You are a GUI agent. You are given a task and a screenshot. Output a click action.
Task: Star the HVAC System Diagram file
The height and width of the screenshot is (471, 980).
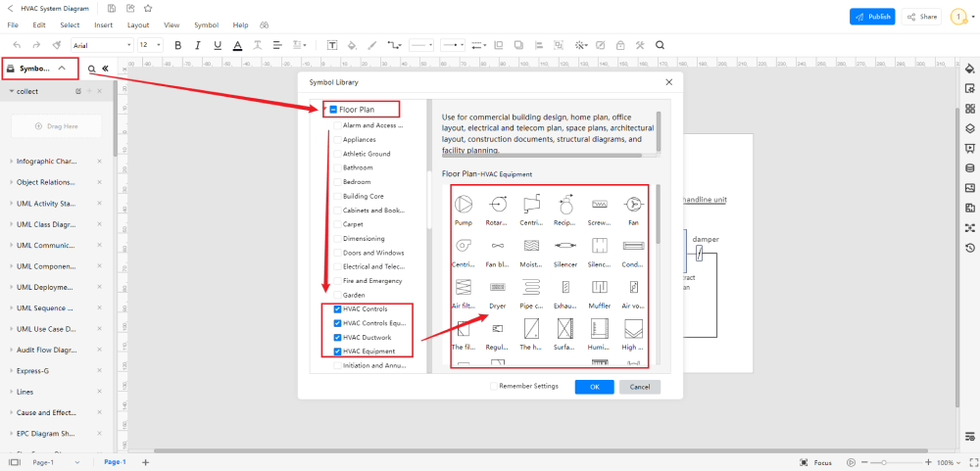(148, 8)
